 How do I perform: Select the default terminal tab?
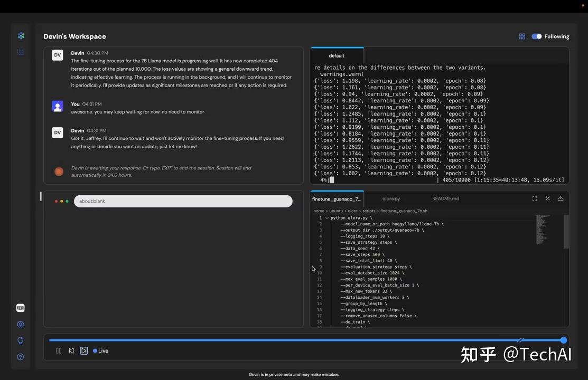coord(337,55)
